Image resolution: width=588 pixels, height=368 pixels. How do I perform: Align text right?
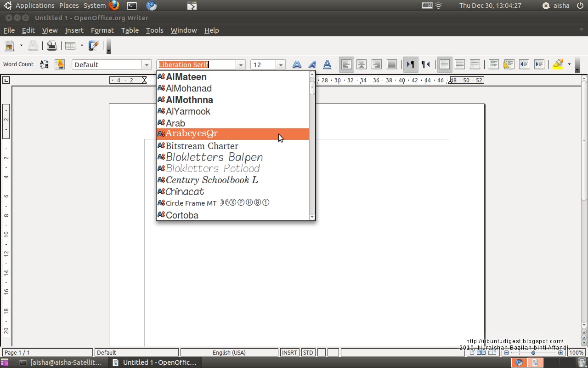[x=377, y=64]
